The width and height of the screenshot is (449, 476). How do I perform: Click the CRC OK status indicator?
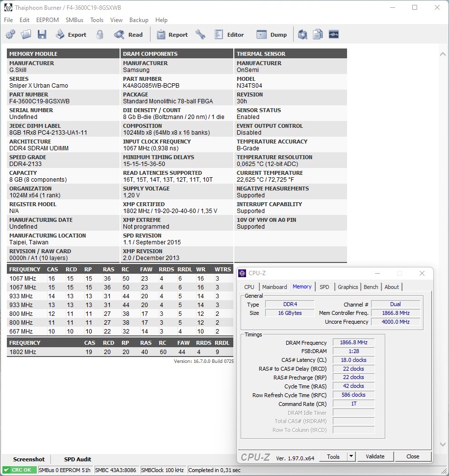19,470
